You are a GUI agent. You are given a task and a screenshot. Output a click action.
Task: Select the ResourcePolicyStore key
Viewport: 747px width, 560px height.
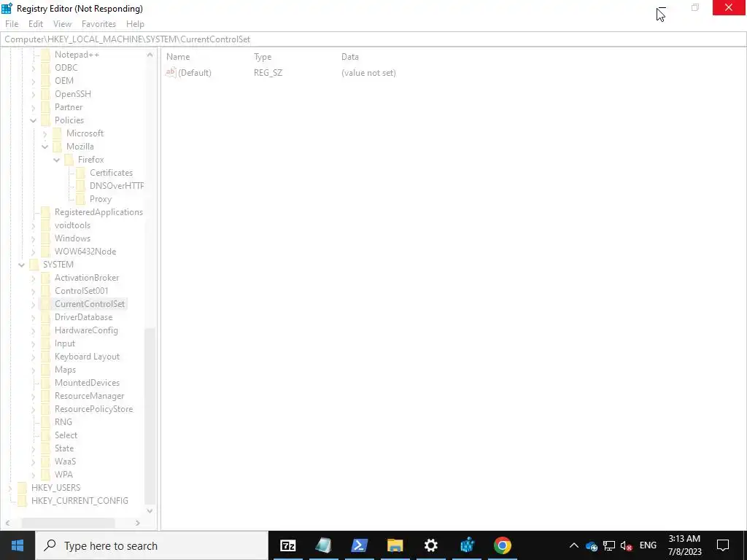(x=94, y=409)
